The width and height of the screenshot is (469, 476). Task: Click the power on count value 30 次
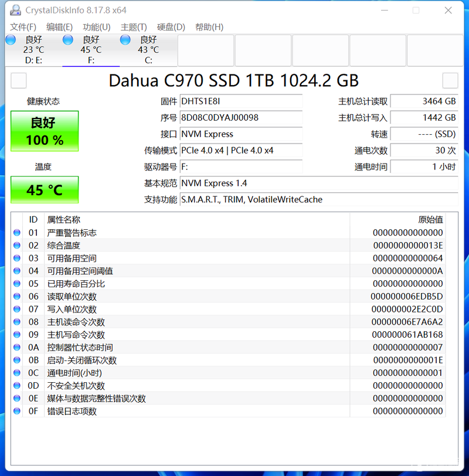[424, 151]
